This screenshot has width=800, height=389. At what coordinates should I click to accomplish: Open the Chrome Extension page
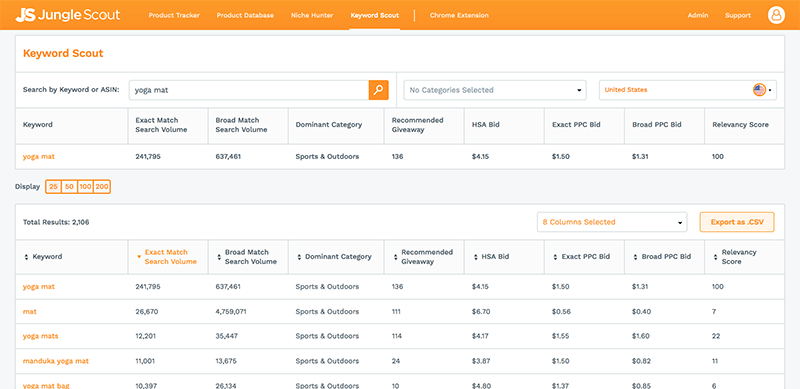tap(459, 15)
